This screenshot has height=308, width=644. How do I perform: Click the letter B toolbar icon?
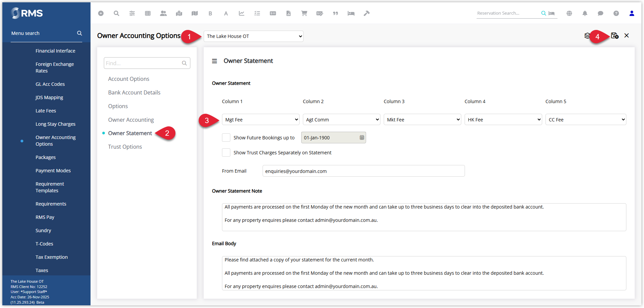point(210,13)
